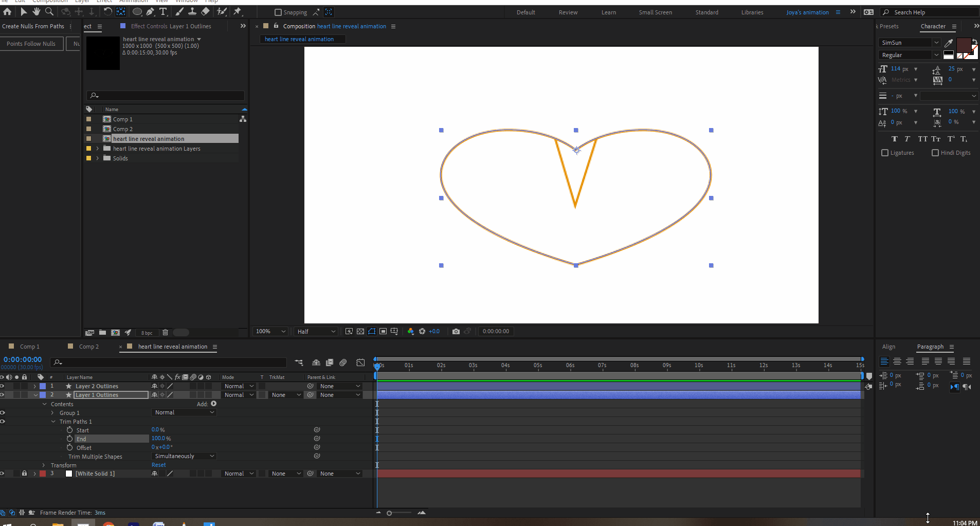This screenshot has width=980, height=526.
Task: Select the Hand tool
Action: tap(36, 12)
